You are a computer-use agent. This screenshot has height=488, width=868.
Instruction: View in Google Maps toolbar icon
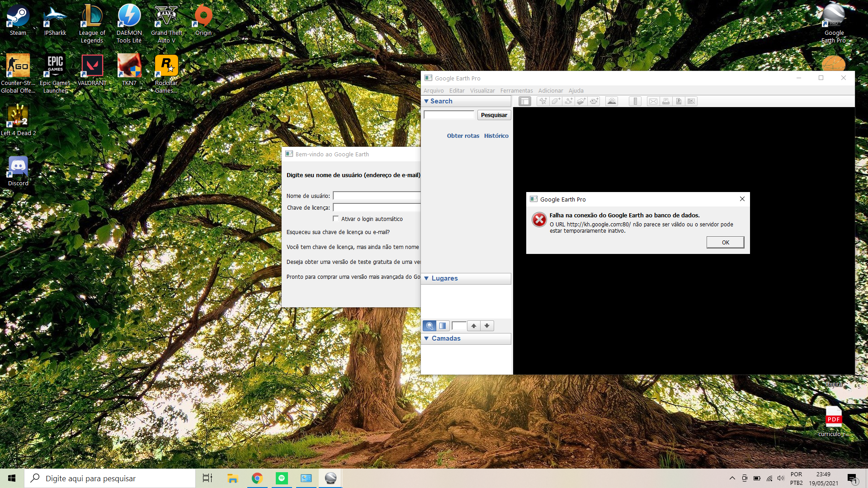click(x=691, y=101)
